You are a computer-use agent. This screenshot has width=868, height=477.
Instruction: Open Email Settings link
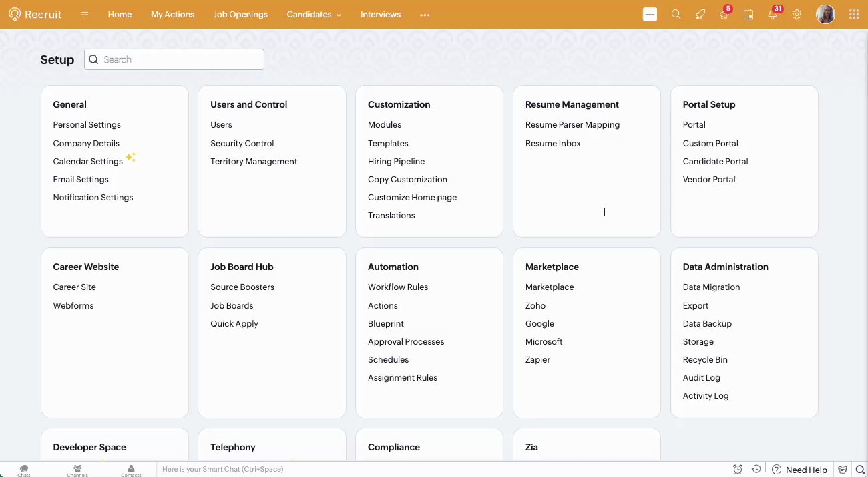point(81,180)
